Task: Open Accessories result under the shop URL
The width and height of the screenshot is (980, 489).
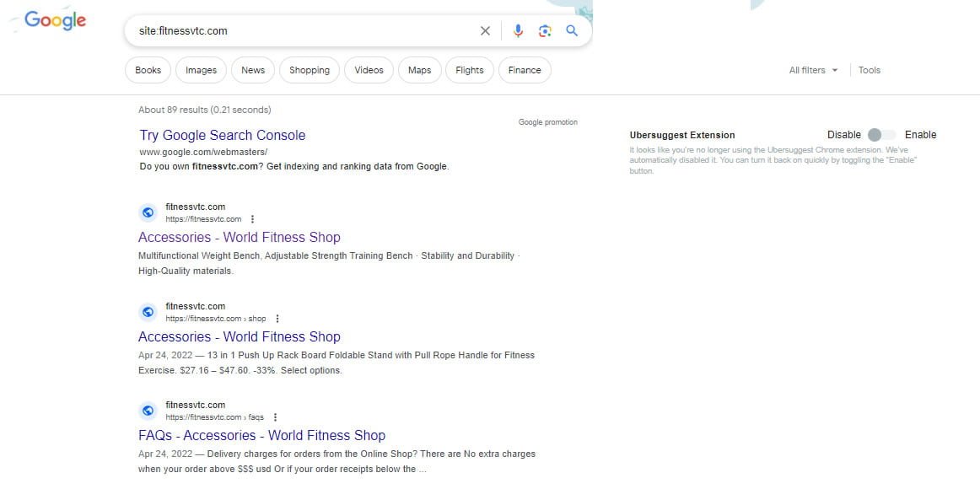Action: (x=240, y=336)
